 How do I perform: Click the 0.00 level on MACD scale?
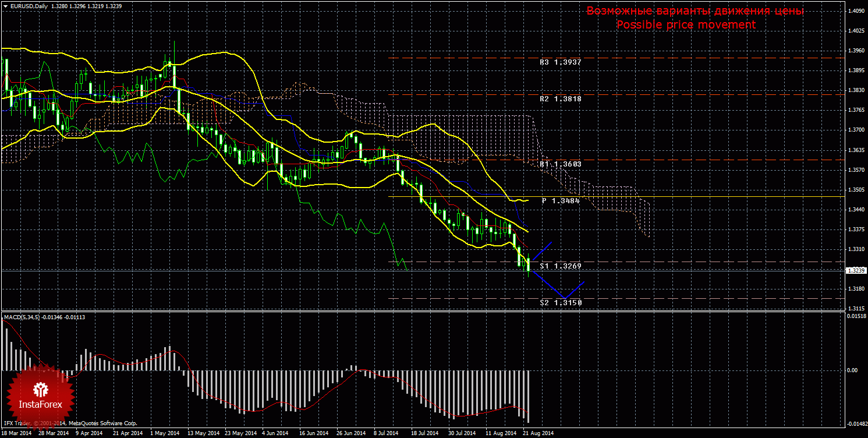point(851,370)
